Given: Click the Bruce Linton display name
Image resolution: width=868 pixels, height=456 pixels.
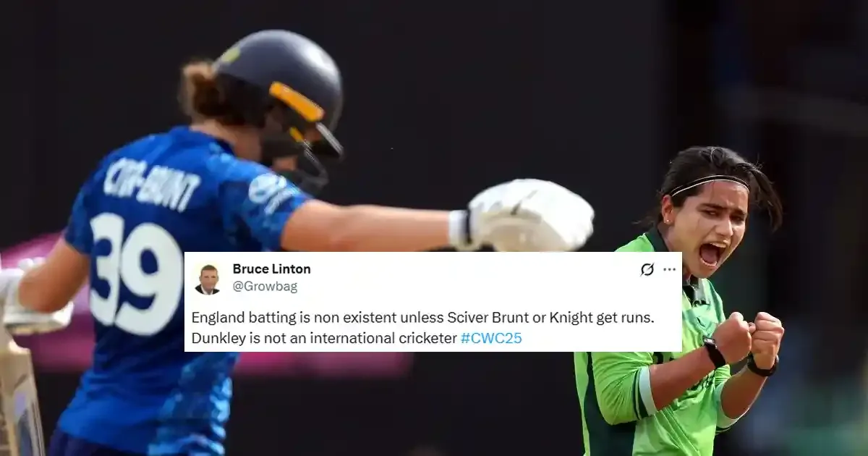Looking at the screenshot, I should pos(271,269).
